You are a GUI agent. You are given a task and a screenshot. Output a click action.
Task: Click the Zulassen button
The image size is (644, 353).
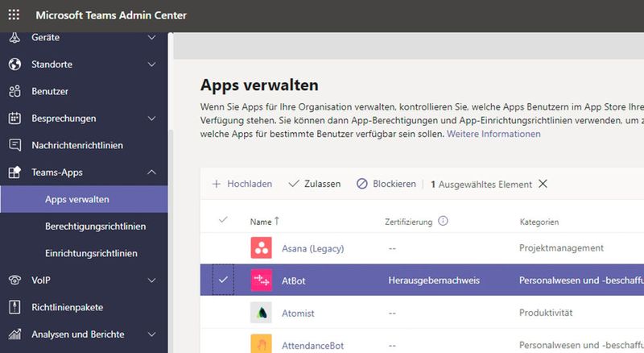point(315,184)
